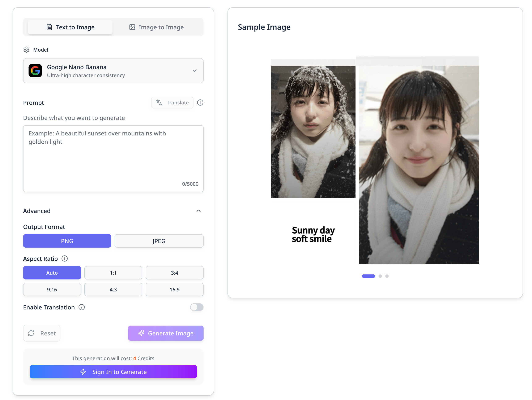Toggle the Enable Translation switch
Image resolution: width=532 pixels, height=400 pixels.
coord(197,307)
